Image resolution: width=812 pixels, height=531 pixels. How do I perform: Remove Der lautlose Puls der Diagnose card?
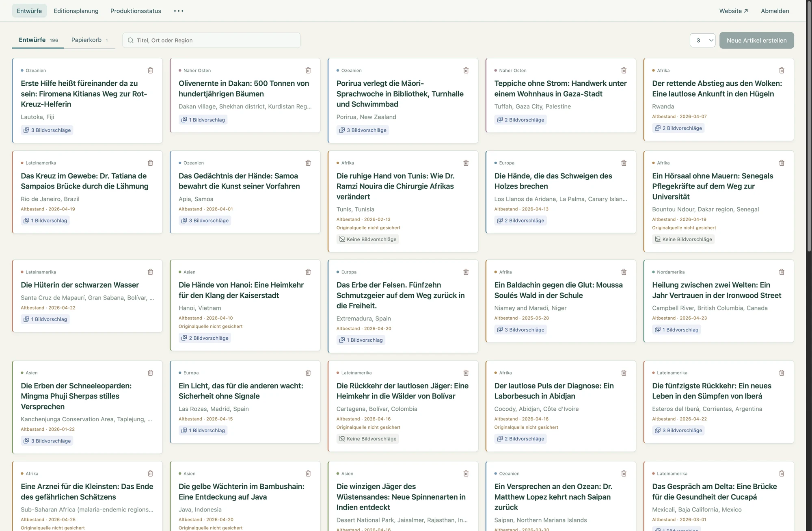(624, 373)
